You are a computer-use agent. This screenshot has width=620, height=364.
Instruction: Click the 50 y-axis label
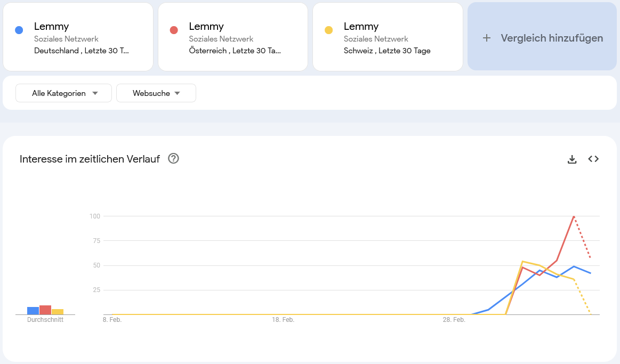[x=96, y=265]
